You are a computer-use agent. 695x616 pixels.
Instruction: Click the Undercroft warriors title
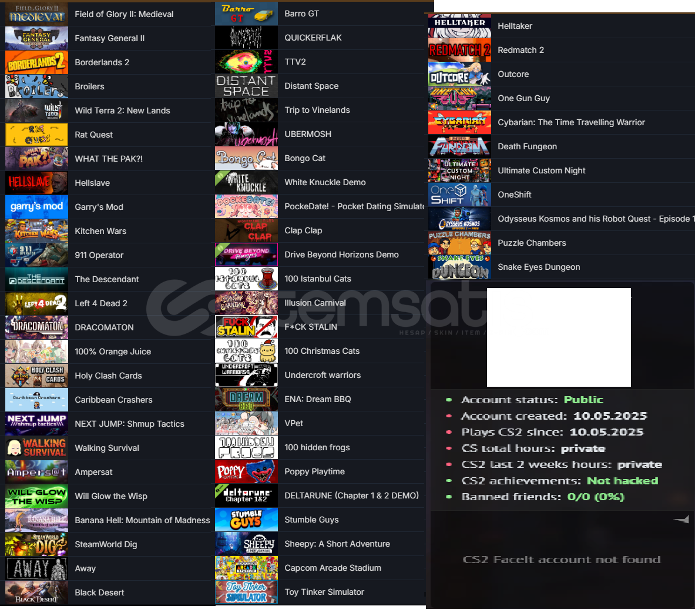click(323, 375)
